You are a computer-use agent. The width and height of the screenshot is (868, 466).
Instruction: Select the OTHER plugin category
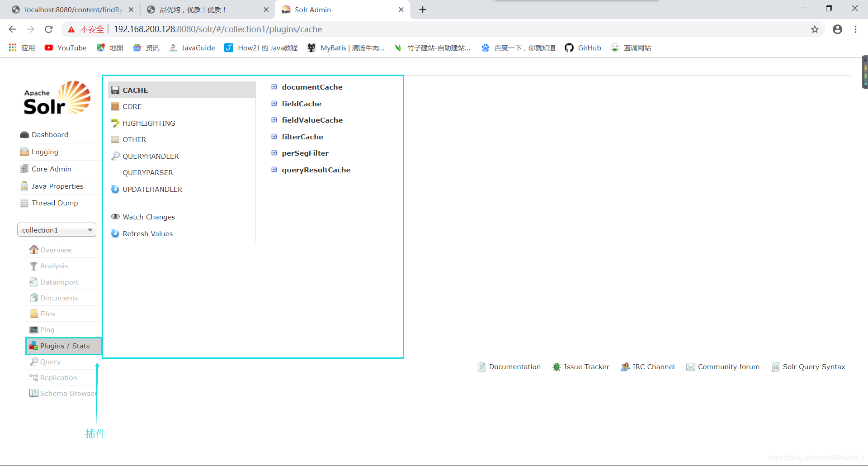pyautogui.click(x=182, y=139)
